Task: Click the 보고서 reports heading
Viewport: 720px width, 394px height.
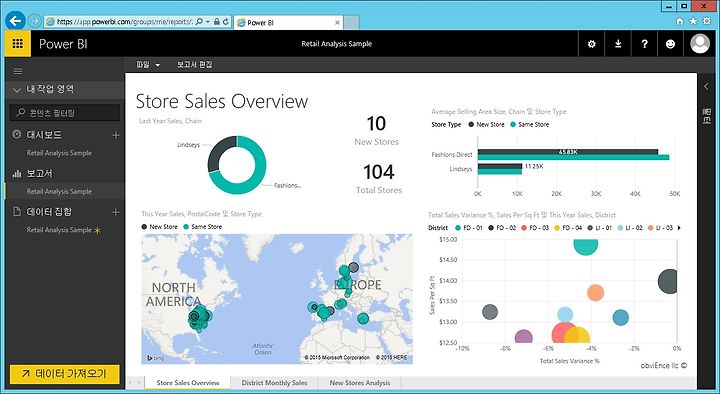Action: point(39,174)
